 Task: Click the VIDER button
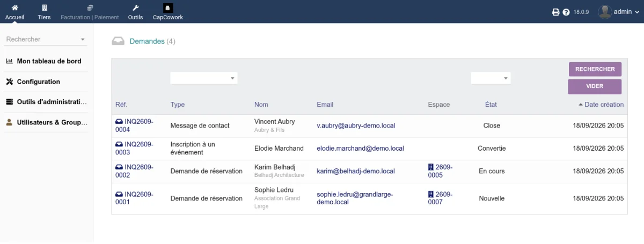pyautogui.click(x=595, y=86)
